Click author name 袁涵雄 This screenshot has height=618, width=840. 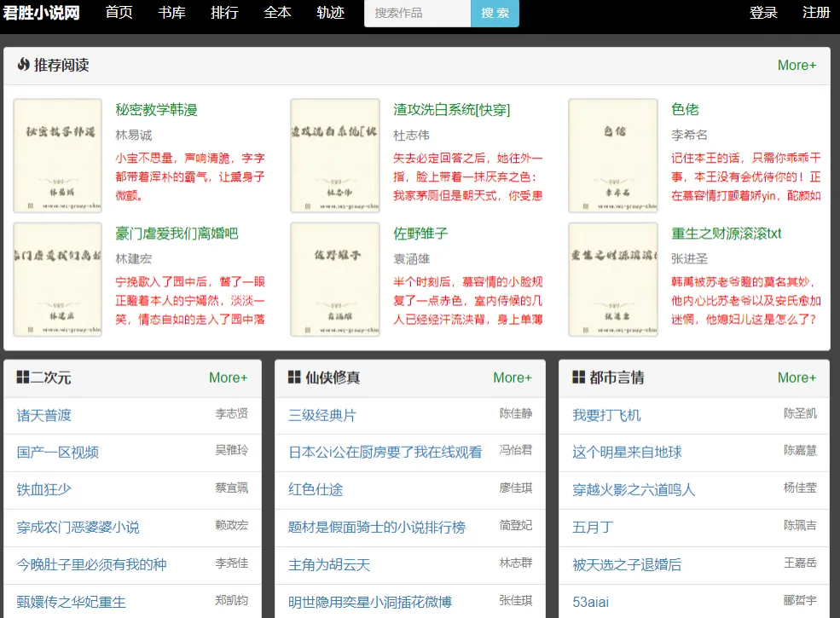411,258
